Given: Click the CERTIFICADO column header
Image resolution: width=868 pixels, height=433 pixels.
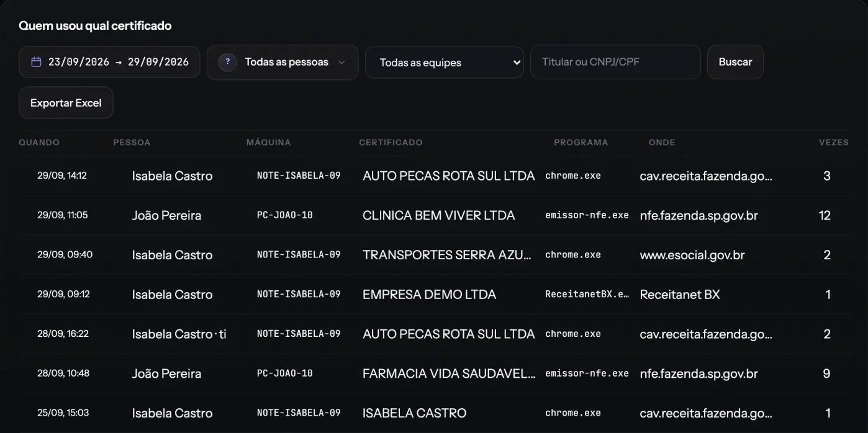Looking at the screenshot, I should (x=391, y=142).
